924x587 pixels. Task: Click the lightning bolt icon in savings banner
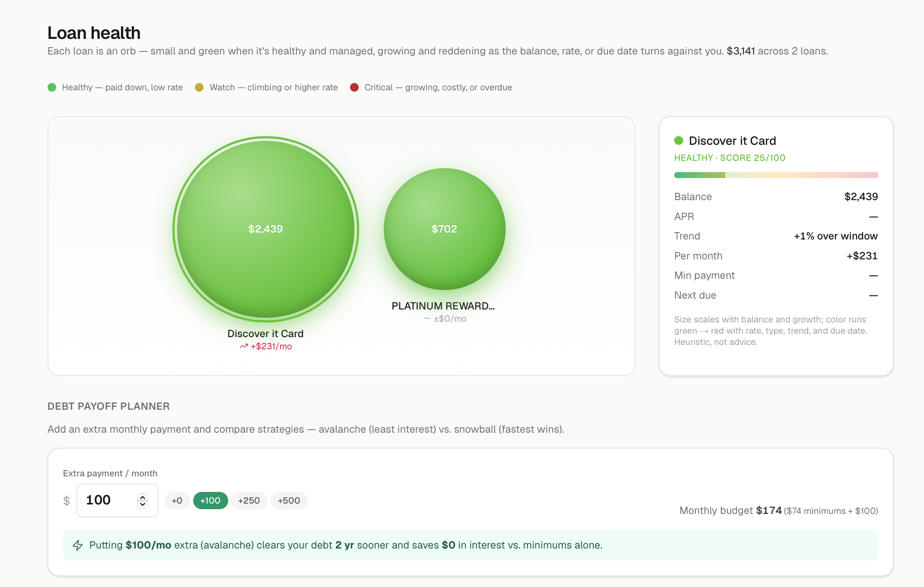point(78,545)
